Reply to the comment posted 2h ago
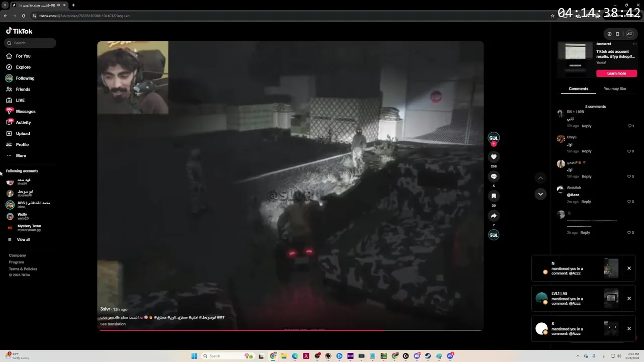This screenshot has width=644, height=362. (585, 233)
